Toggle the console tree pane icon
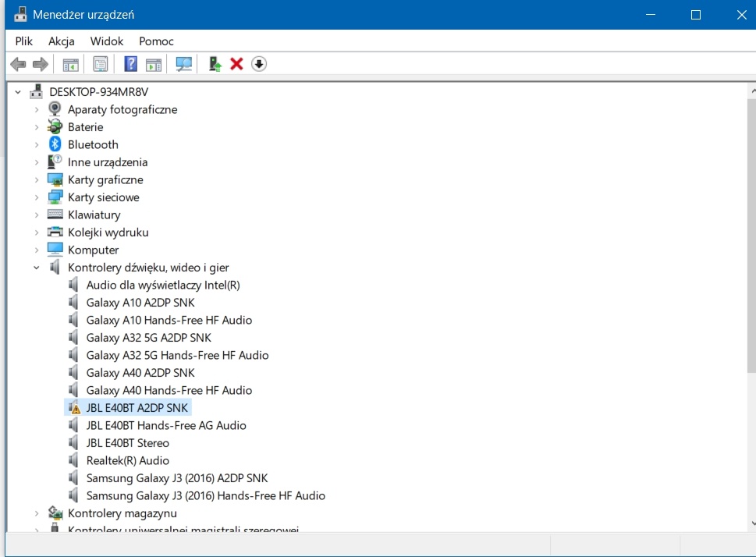 (70, 64)
